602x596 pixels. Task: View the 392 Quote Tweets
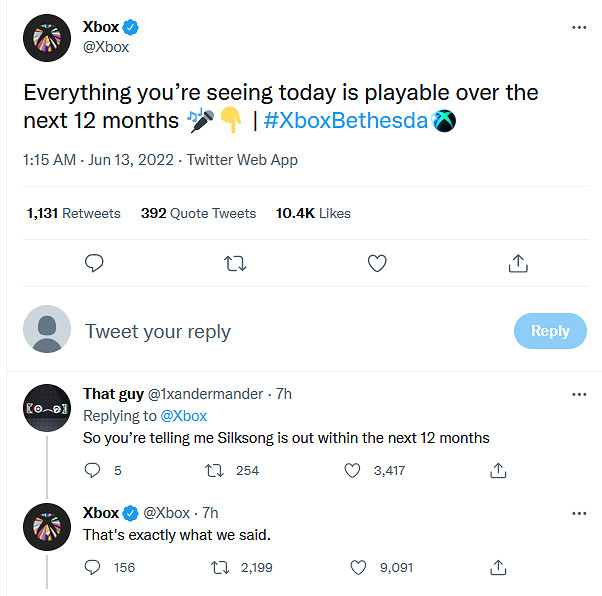[198, 213]
